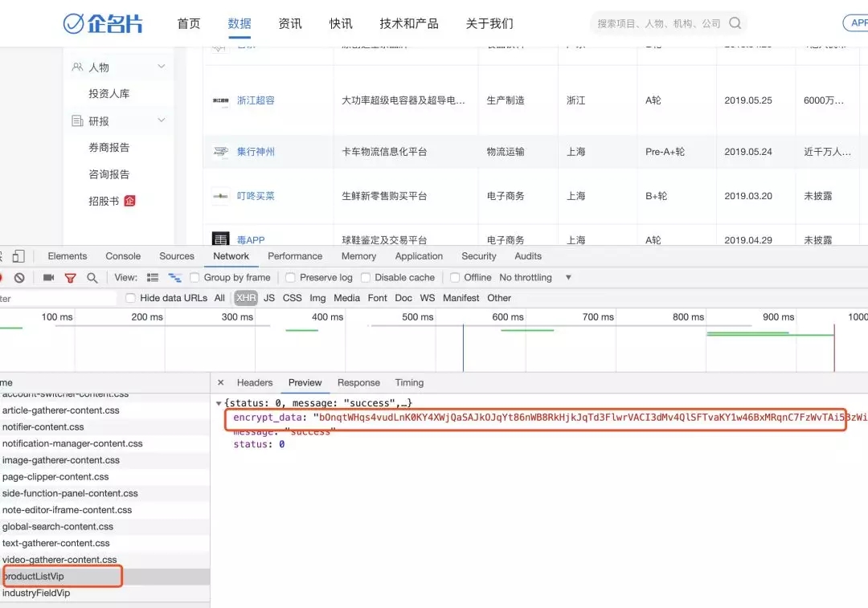The image size is (868, 608).
Task: Click the DevTools network search magnifier icon
Action: pyautogui.click(x=92, y=278)
